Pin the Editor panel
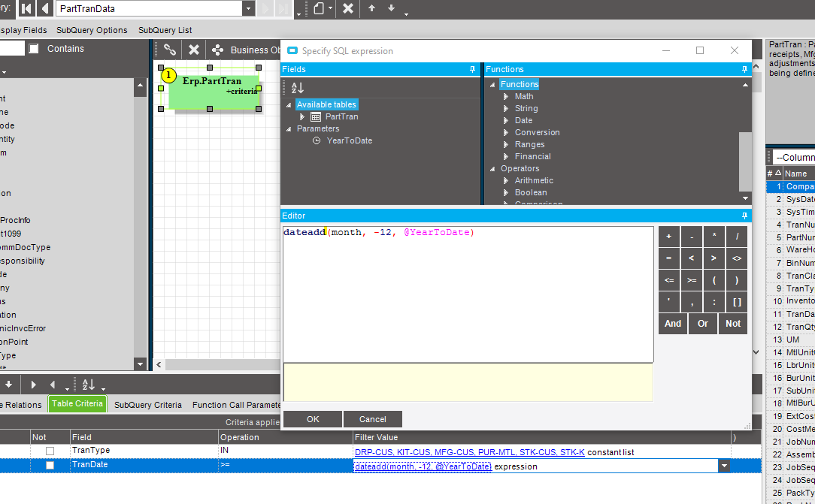Screen dimensions: 815x504 744,216
